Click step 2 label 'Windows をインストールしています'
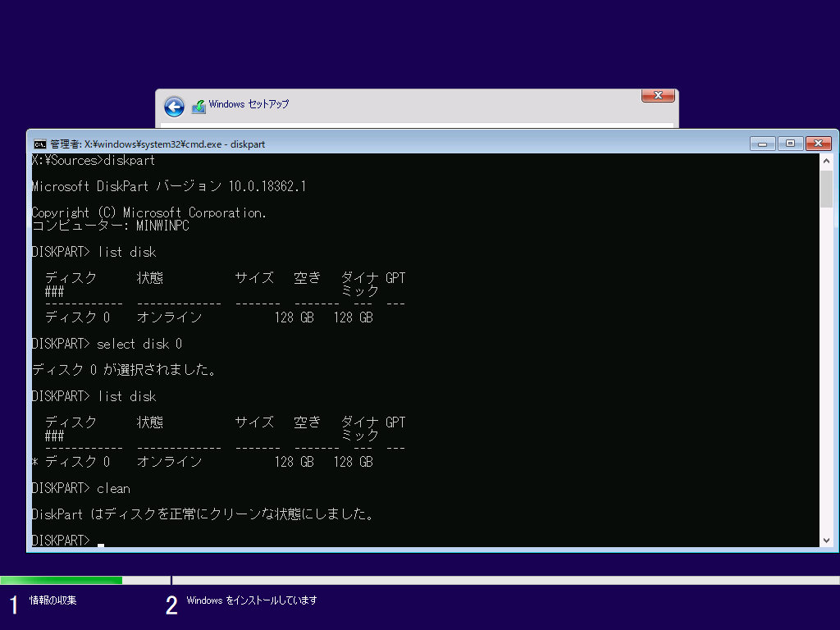 (x=252, y=600)
